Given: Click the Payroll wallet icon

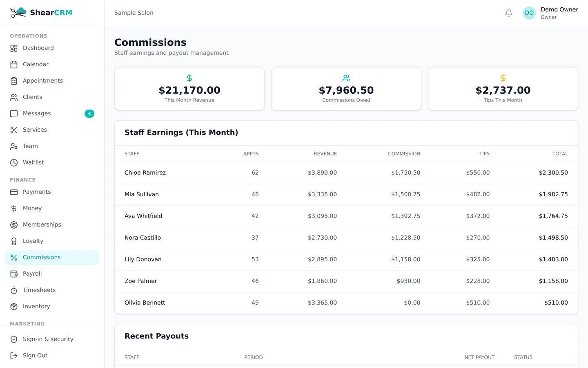Looking at the screenshot, I should click(14, 274).
